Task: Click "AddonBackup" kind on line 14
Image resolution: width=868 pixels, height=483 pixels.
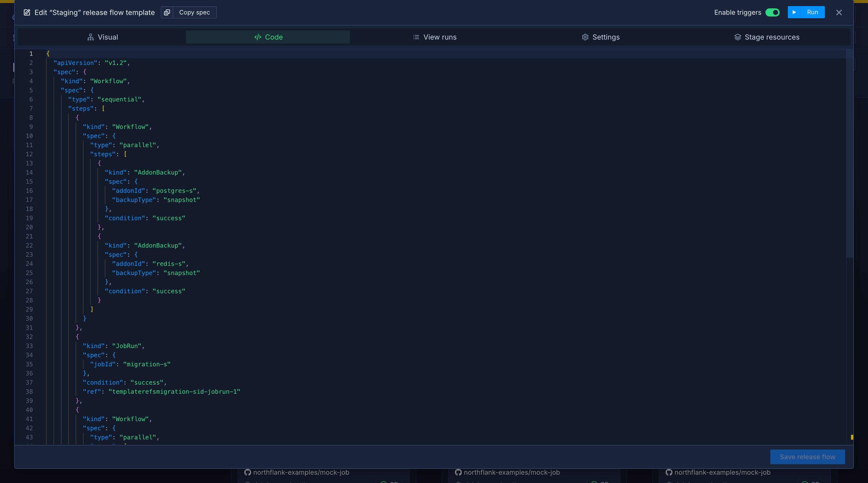Action: (158, 172)
